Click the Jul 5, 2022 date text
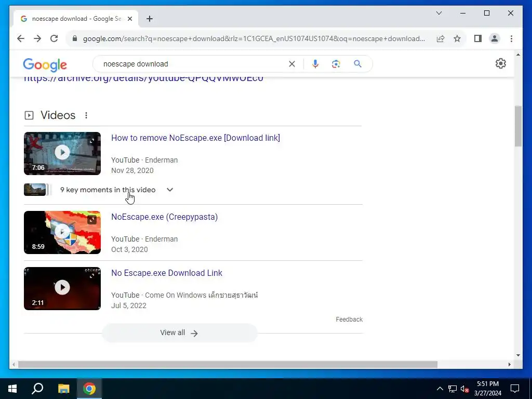The width and height of the screenshot is (532, 399). 129,305
